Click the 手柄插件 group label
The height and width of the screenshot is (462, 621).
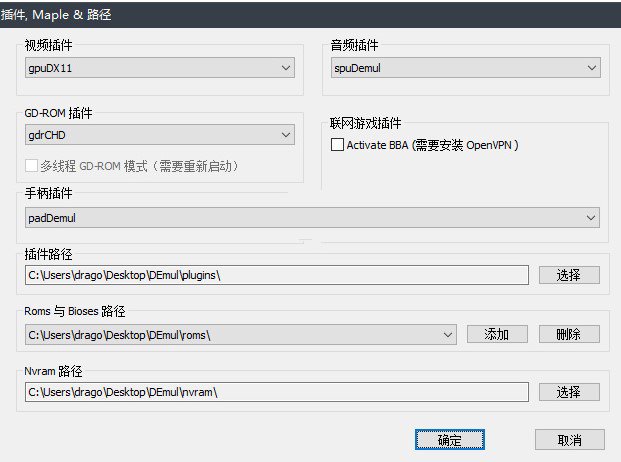(48, 193)
